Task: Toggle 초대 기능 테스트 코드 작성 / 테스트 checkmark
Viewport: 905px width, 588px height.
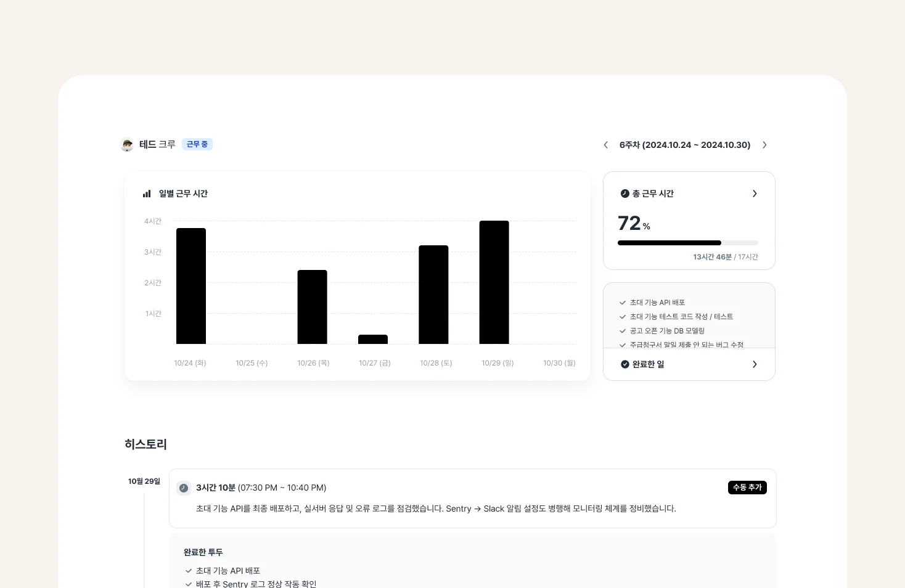Action: click(623, 317)
